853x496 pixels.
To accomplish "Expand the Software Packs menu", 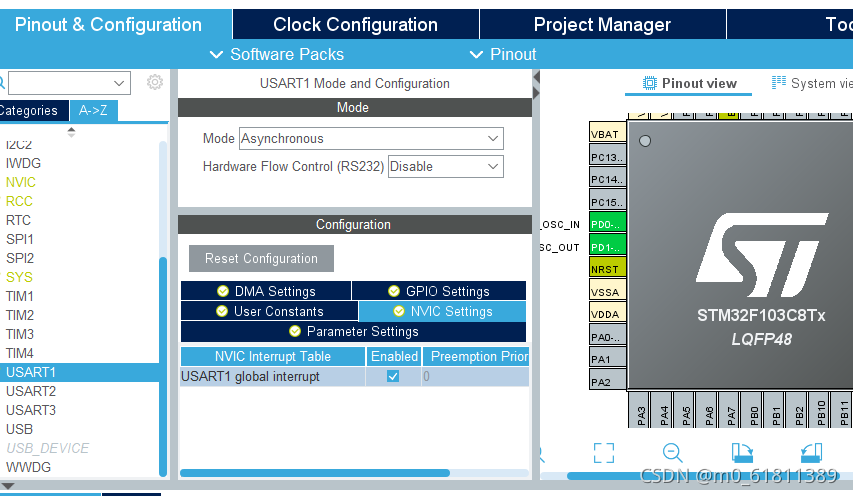I will (277, 54).
